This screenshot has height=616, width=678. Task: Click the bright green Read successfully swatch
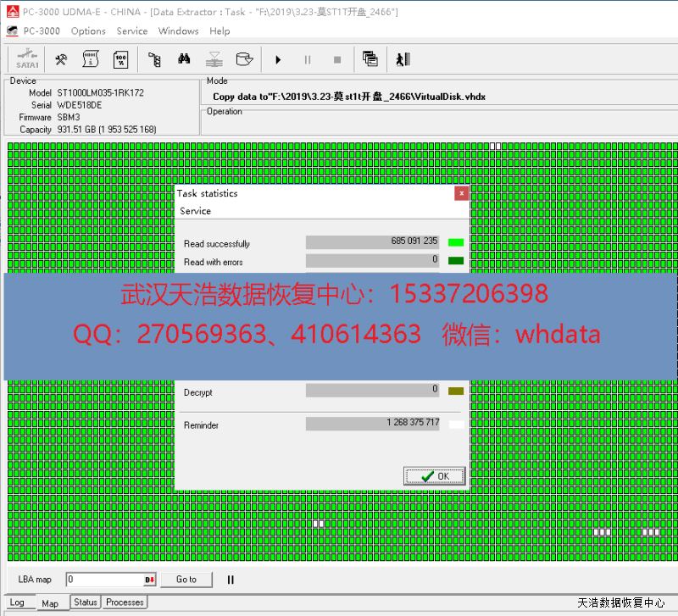coord(456,242)
